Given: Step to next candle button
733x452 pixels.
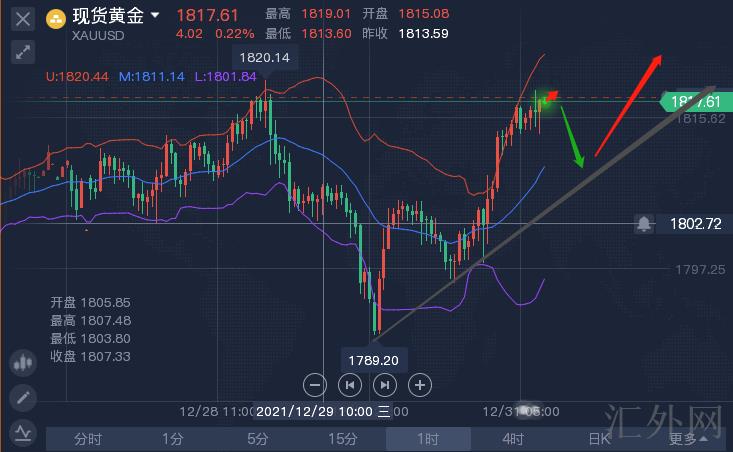Looking at the screenshot, I should [385, 384].
